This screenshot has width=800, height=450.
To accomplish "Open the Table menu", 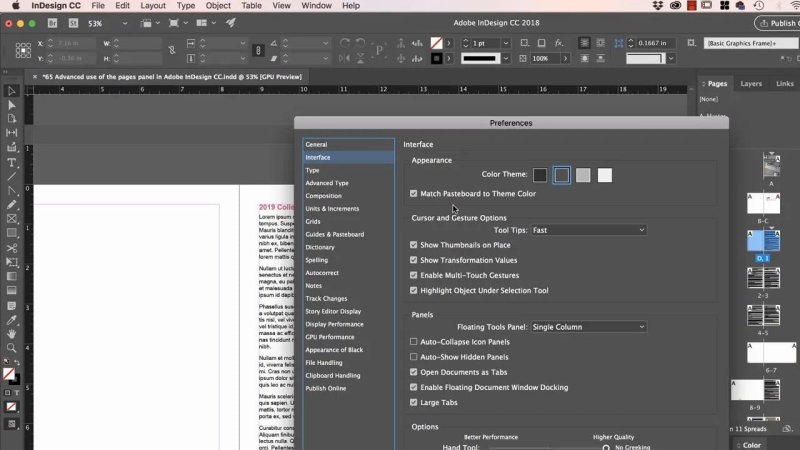I will [252, 6].
